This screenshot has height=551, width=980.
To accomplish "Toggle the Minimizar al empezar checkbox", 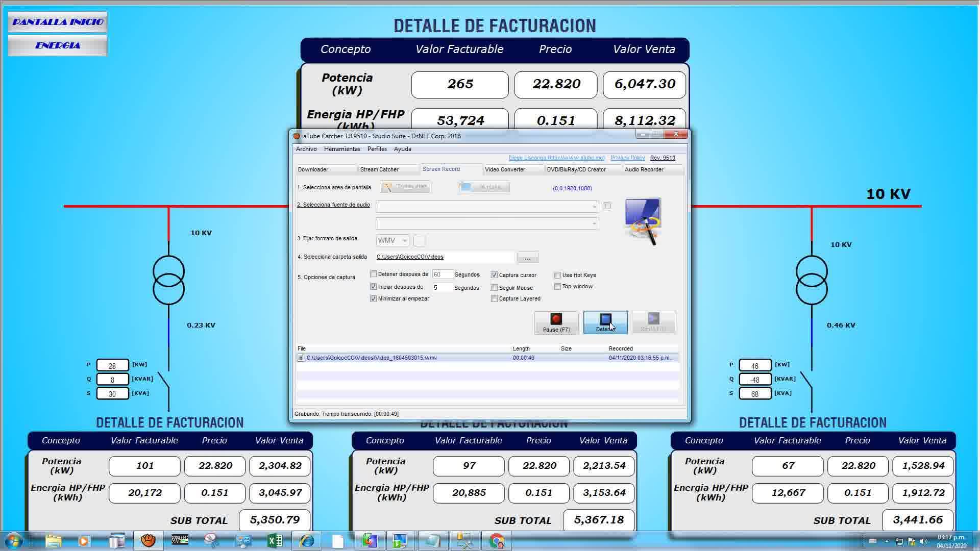I will (374, 298).
